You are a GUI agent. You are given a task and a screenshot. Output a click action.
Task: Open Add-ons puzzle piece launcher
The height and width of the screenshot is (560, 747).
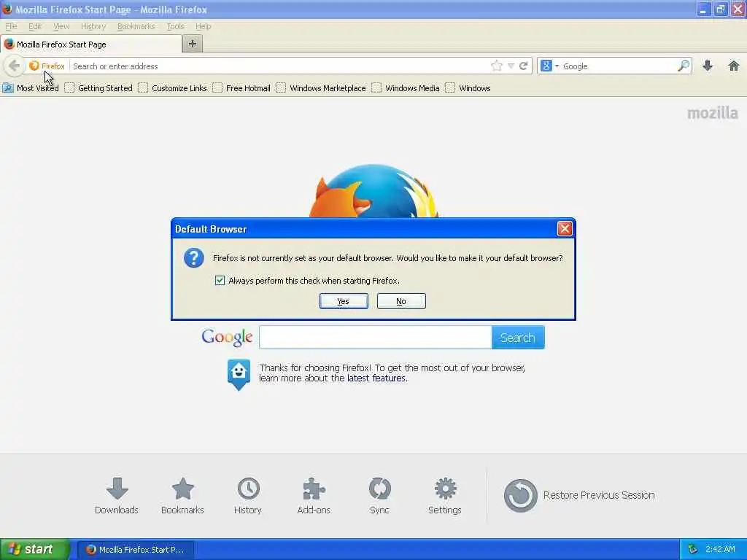coord(314,496)
